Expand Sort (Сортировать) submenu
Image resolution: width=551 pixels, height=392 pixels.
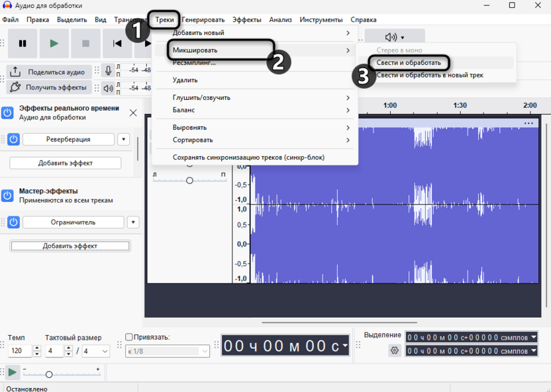[x=255, y=140]
